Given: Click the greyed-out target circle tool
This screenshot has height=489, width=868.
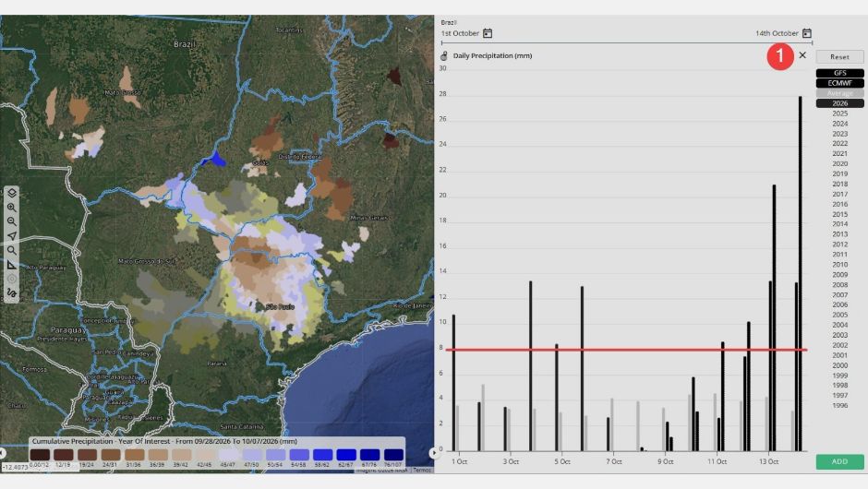Looking at the screenshot, I should [x=12, y=279].
